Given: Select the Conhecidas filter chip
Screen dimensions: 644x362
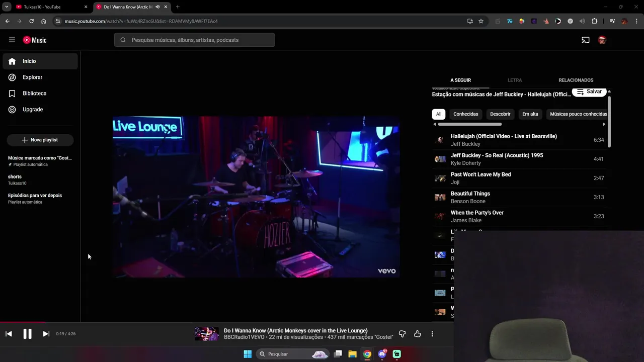Looking at the screenshot, I should (466, 114).
